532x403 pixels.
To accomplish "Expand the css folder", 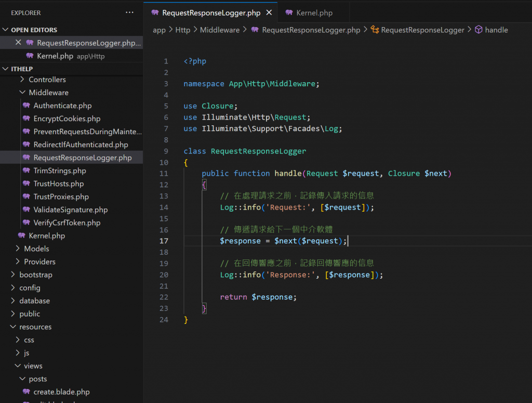I will pyautogui.click(x=71, y=340).
